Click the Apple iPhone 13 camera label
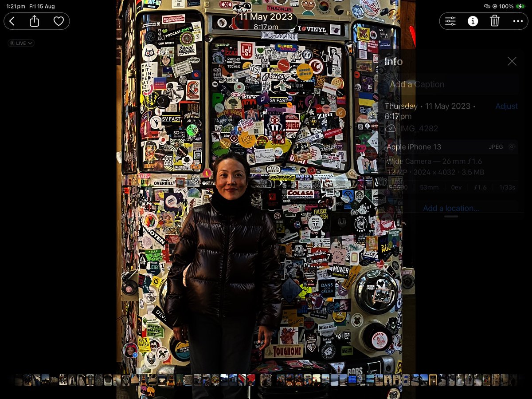Image resolution: width=532 pixels, height=399 pixels. point(414,147)
